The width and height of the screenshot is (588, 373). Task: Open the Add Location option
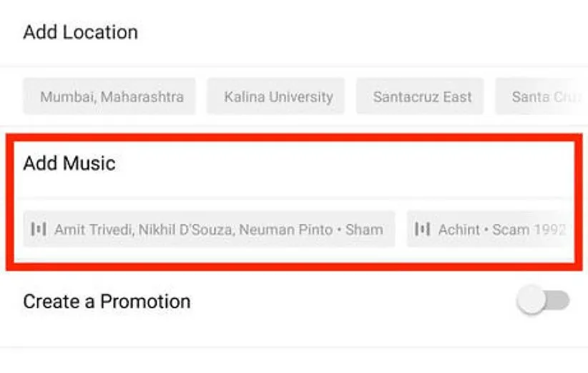pos(80,32)
